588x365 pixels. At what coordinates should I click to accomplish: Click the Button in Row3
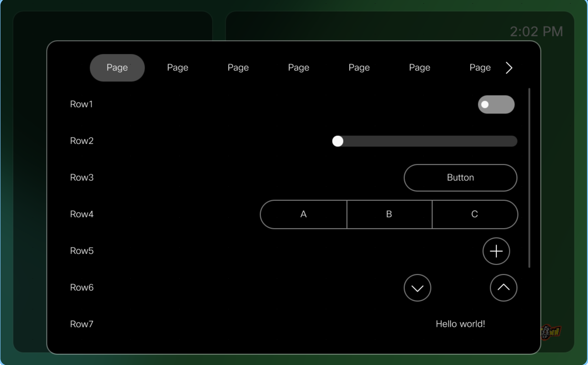(460, 178)
